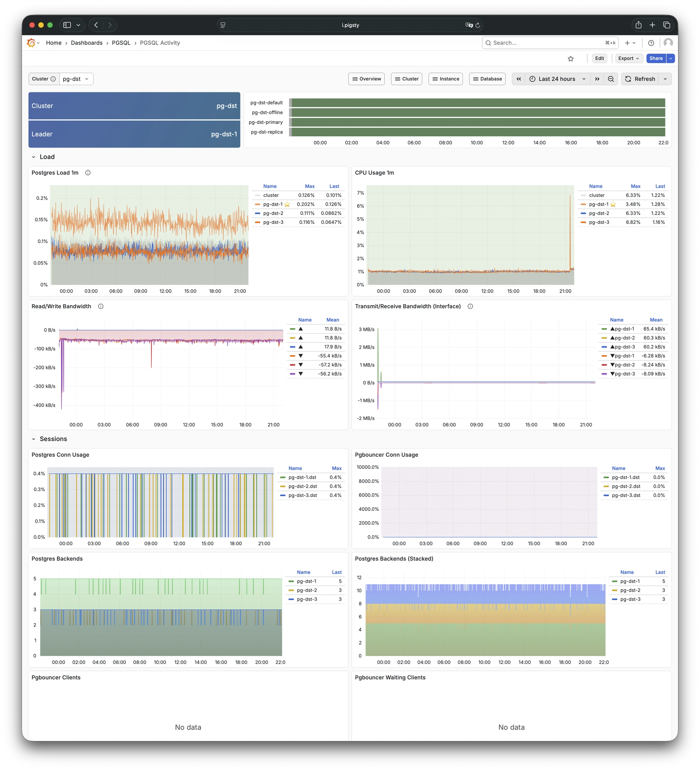Image resolution: width=700 pixels, height=770 pixels.
Task: Click the Refresh icon to reload dashboard data
Action: pos(628,79)
